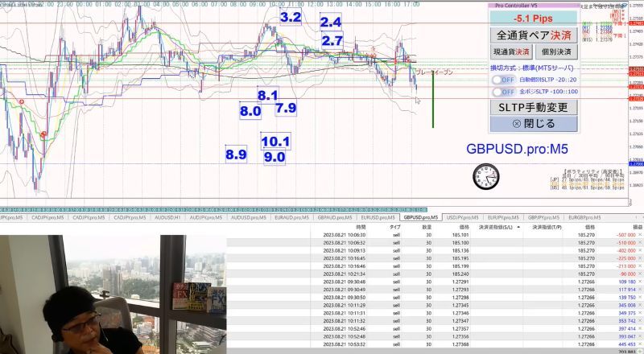Close the position with profit 445 453
This screenshot has width=644, height=354.
coord(640,344)
